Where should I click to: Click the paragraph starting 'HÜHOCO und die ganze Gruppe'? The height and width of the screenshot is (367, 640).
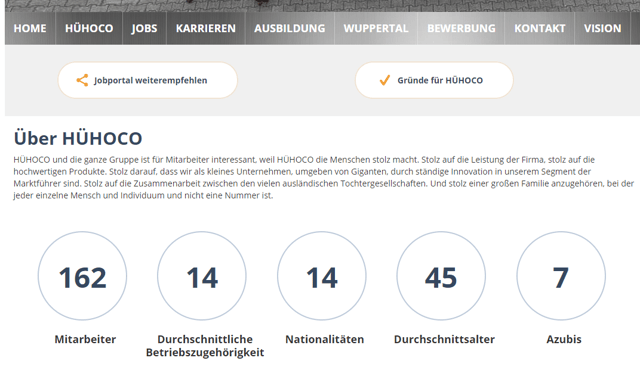point(323,178)
